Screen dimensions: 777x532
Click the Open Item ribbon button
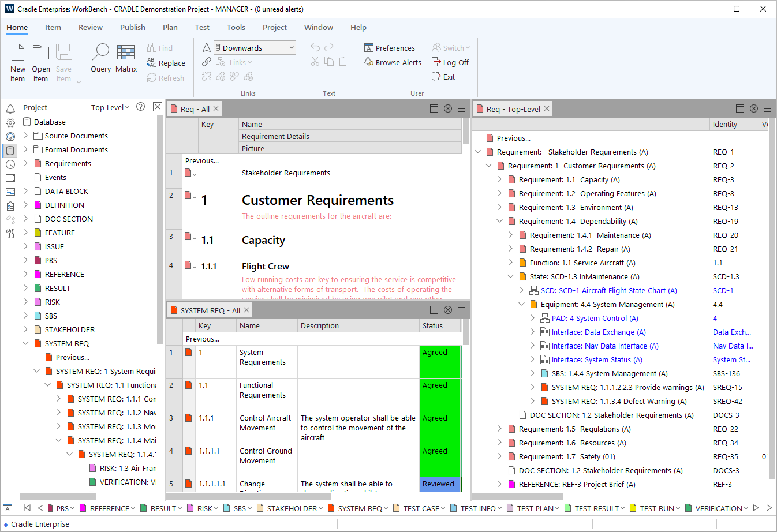(x=41, y=63)
